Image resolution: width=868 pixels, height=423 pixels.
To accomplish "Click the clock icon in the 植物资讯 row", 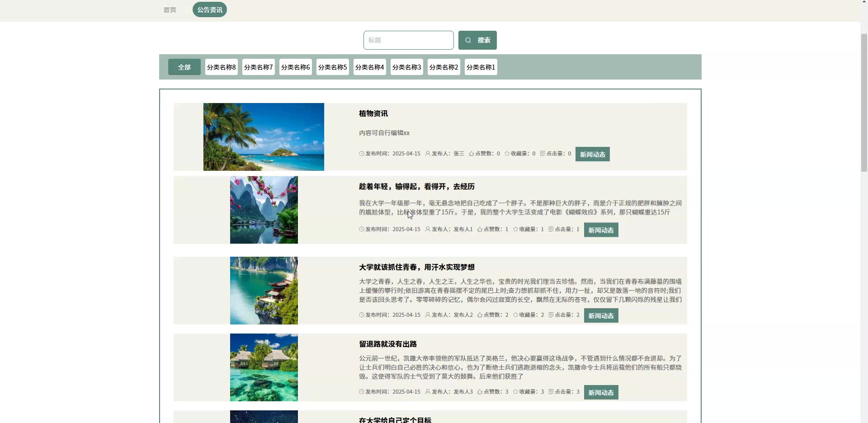I will point(362,154).
